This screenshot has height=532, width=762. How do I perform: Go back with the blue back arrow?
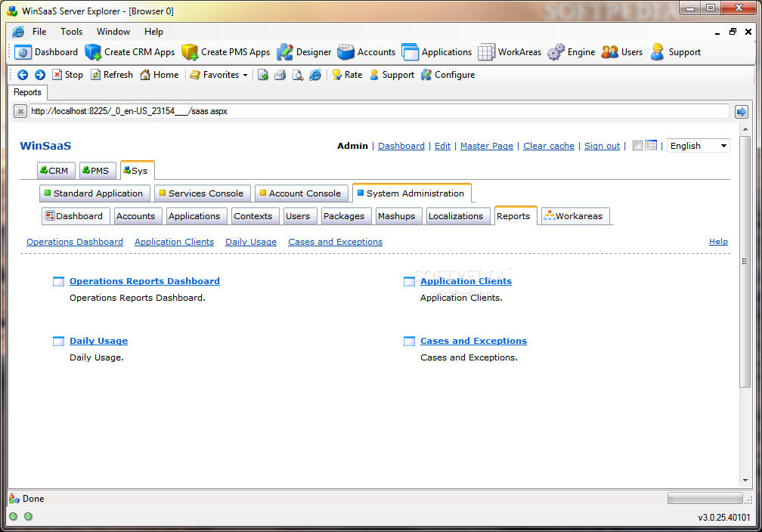(x=23, y=75)
